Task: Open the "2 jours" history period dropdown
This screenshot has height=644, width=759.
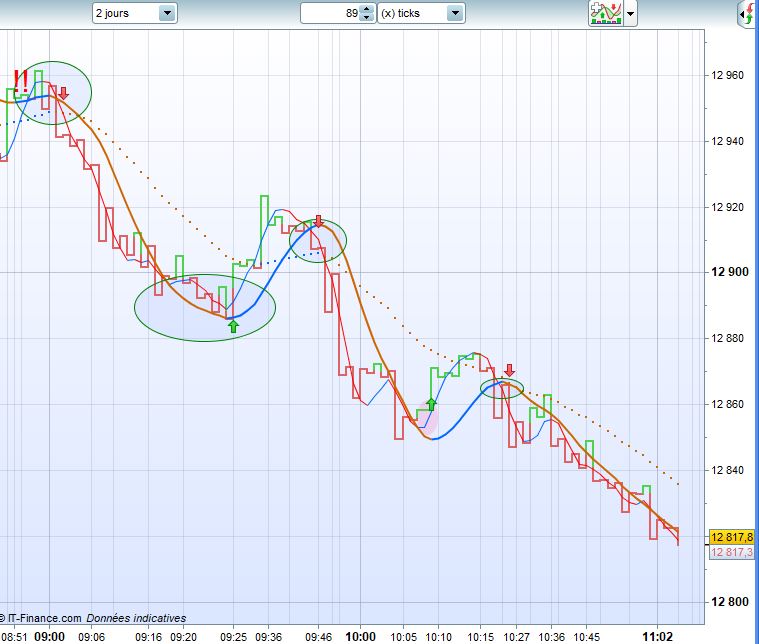Action: click(x=135, y=13)
